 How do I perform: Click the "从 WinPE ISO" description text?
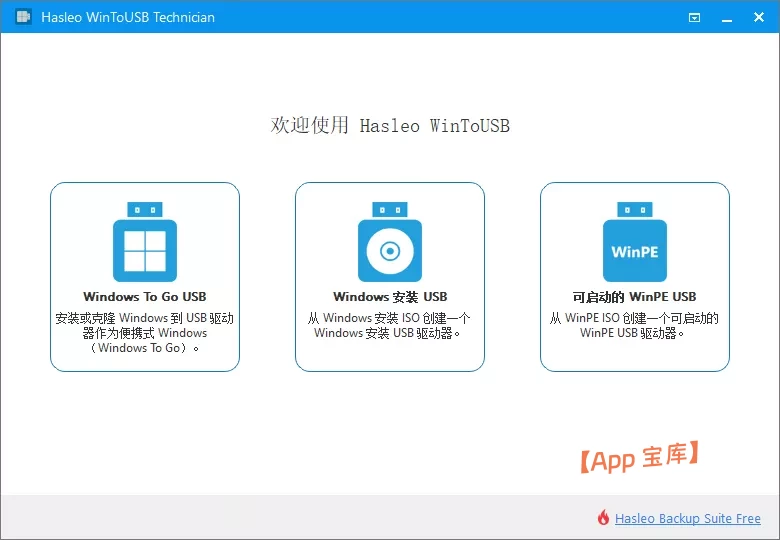[x=634, y=326]
